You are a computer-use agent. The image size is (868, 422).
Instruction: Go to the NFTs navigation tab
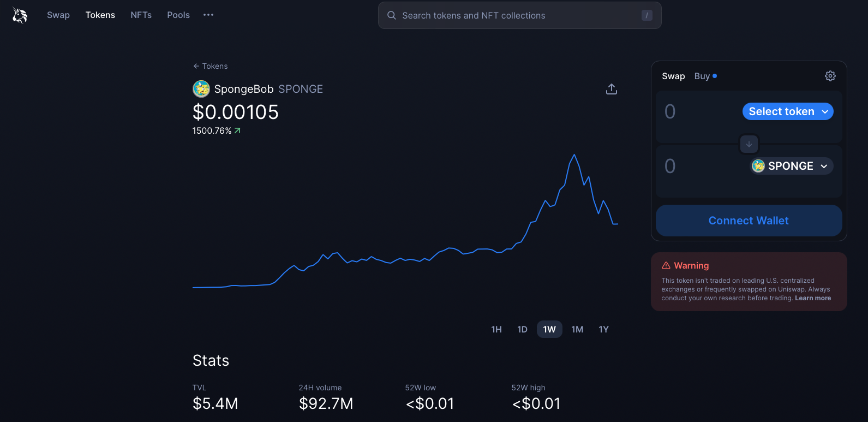point(141,15)
